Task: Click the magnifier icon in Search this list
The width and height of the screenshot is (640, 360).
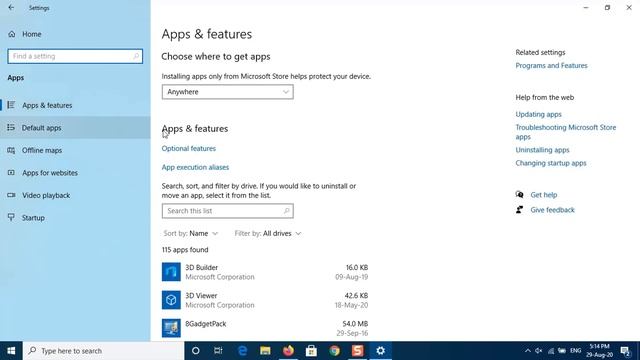Action: coord(287,211)
